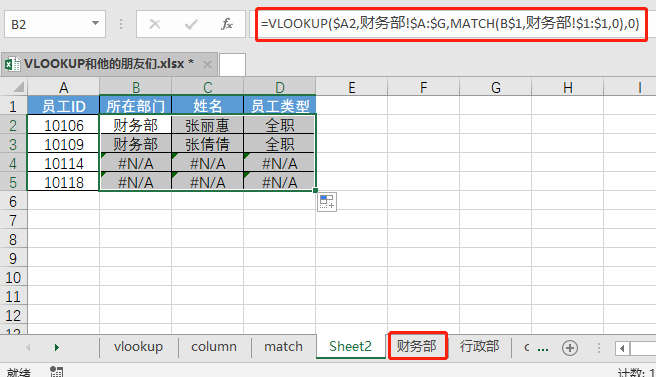
Task: Click #N/A cell in C5
Action: click(208, 182)
